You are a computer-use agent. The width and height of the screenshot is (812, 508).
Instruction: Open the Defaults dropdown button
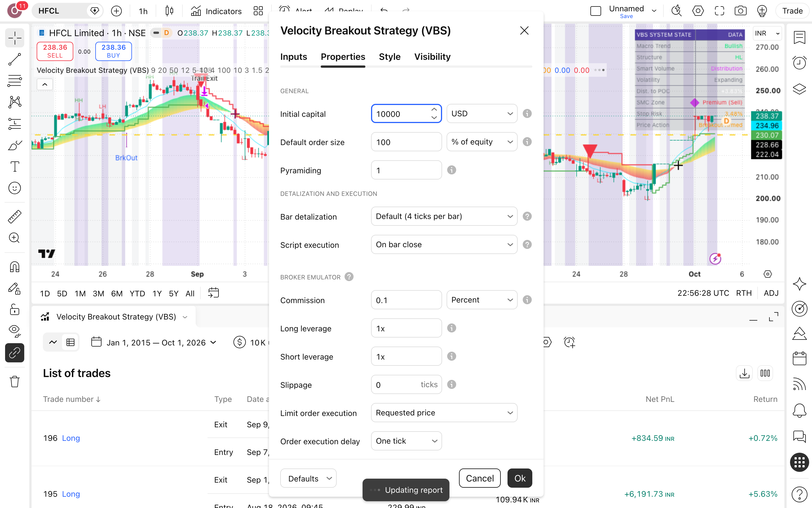click(308, 478)
